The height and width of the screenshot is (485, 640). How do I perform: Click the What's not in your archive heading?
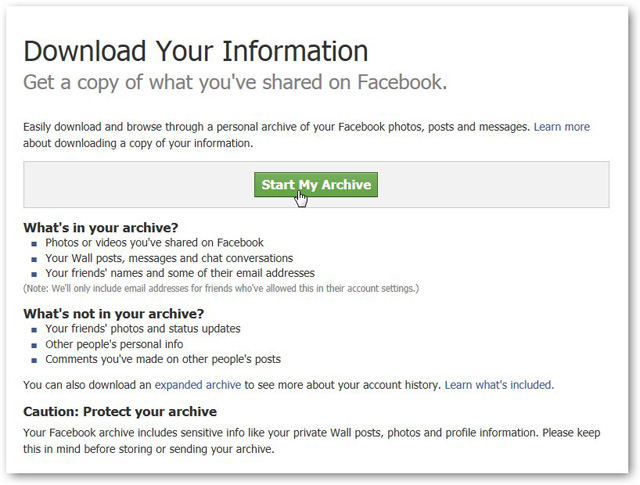(x=113, y=314)
